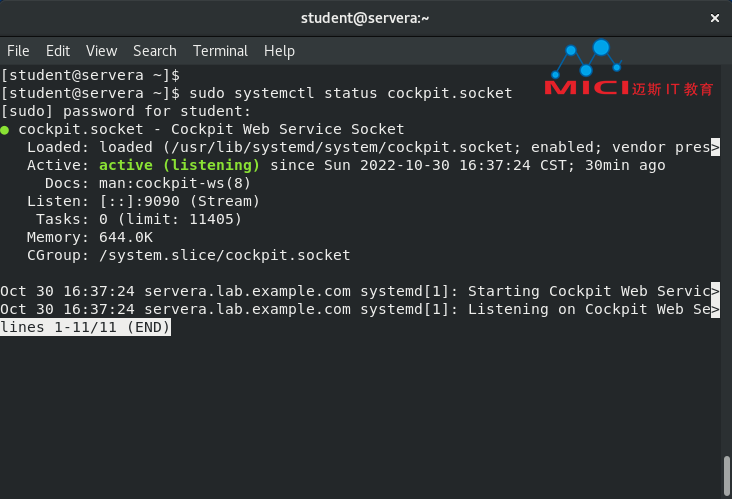Image resolution: width=732 pixels, height=499 pixels.
Task: Click the MICI logo watermark
Action: 628,68
